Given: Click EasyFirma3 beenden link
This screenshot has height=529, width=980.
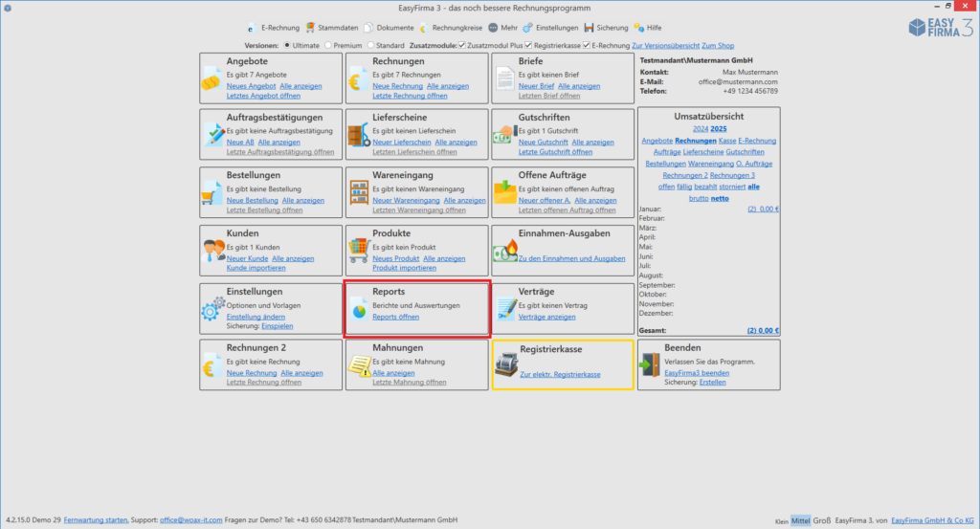Looking at the screenshot, I should 697,373.
